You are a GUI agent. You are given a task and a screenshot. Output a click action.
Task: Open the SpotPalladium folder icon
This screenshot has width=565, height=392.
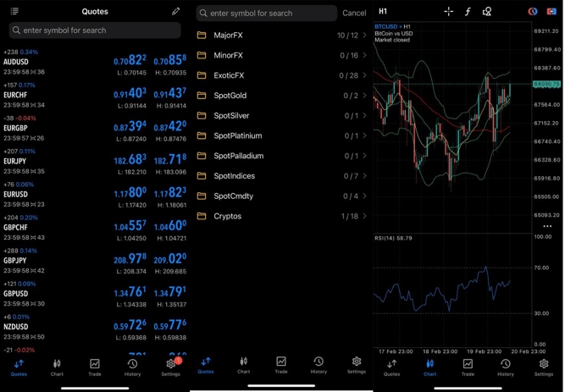pyautogui.click(x=202, y=156)
